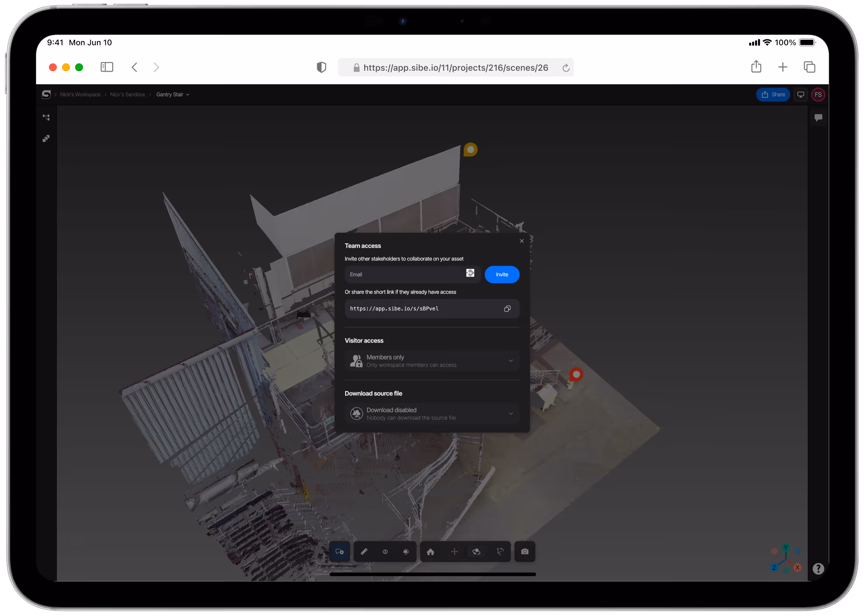865x616 pixels.
Task: Click the XYZ axis orientation gizmo
Action: (x=786, y=559)
